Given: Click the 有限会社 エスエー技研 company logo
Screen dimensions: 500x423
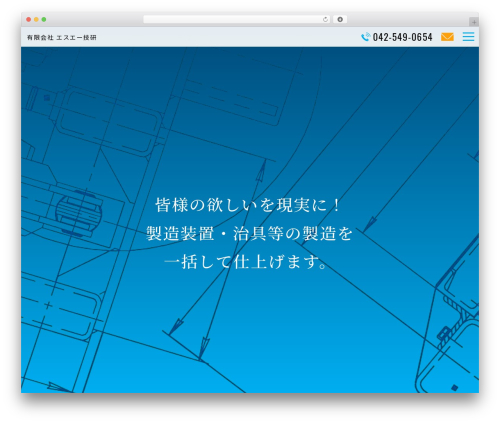Looking at the screenshot, I should (x=62, y=38).
